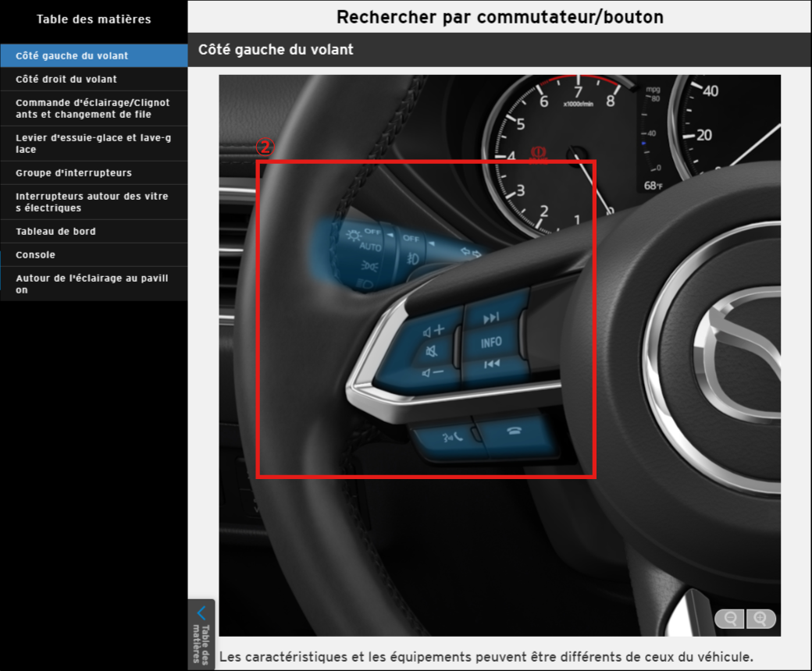Image resolution: width=812 pixels, height=671 pixels.
Task: Click the zoom out magnifier icon
Action: point(731,619)
